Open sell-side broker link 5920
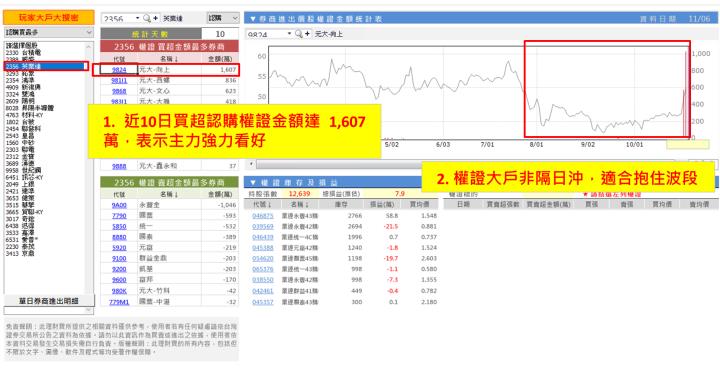This screenshot has height=373, width=720. point(119,248)
